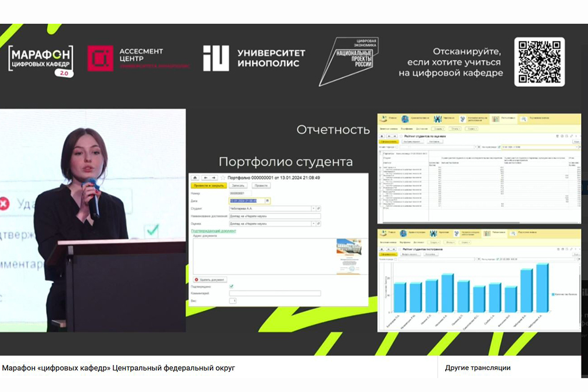Expand the Оценка dropdown arrow
The image size is (588, 392).
[313, 224]
